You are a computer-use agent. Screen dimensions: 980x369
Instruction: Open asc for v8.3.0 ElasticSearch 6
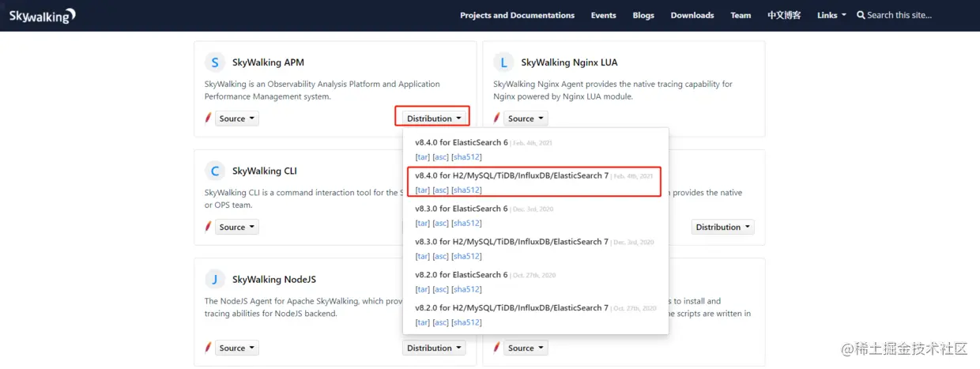(441, 224)
